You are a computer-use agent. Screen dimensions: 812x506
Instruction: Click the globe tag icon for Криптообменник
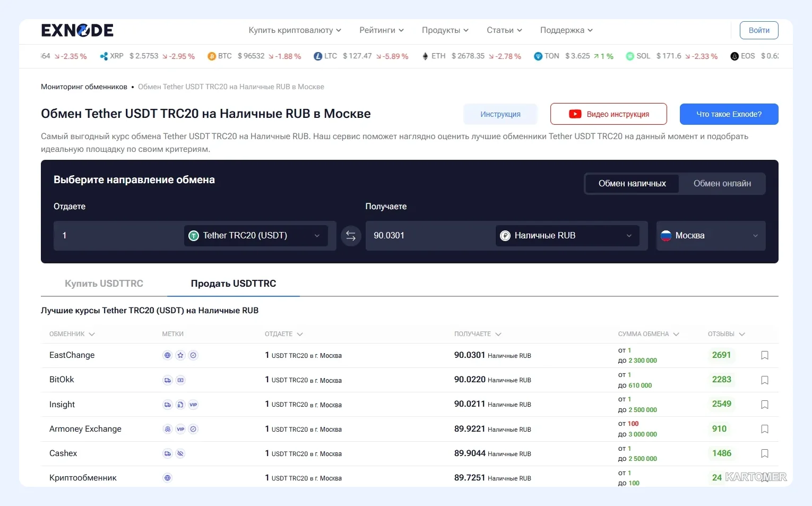(168, 478)
